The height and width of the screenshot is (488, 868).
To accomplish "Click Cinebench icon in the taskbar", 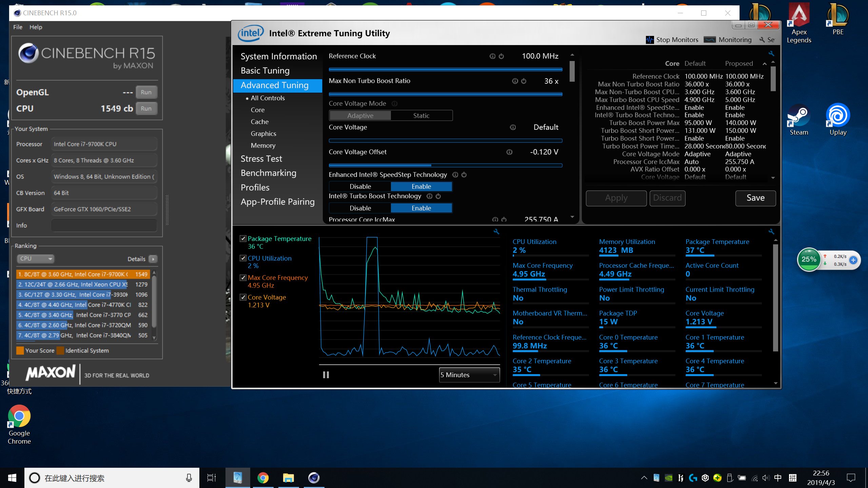I will [x=314, y=478].
